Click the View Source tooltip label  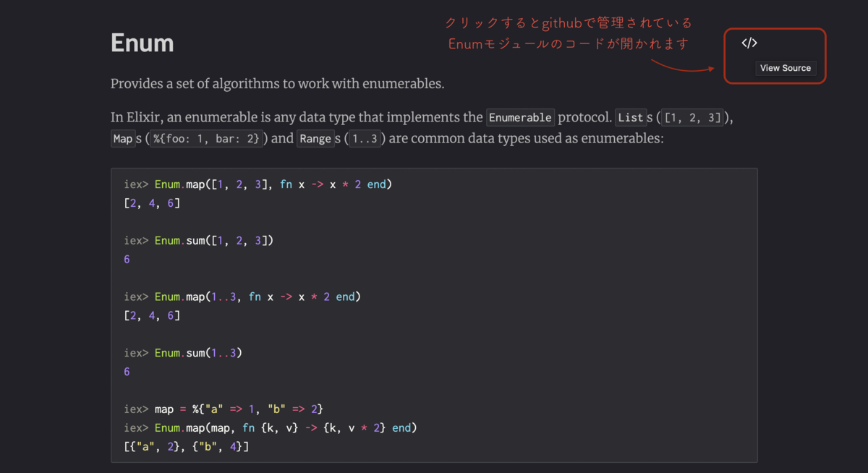(x=786, y=68)
